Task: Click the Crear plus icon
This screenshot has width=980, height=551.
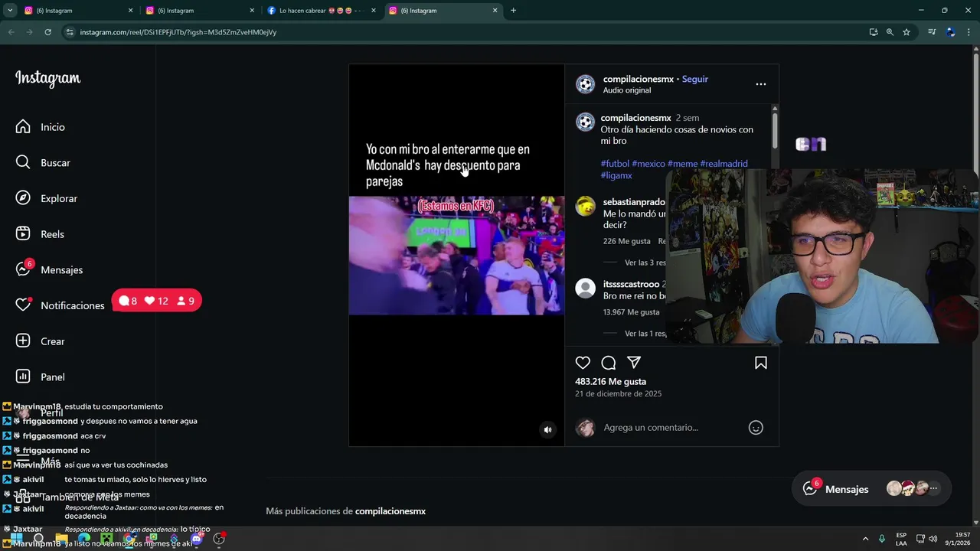Action: 23,341
